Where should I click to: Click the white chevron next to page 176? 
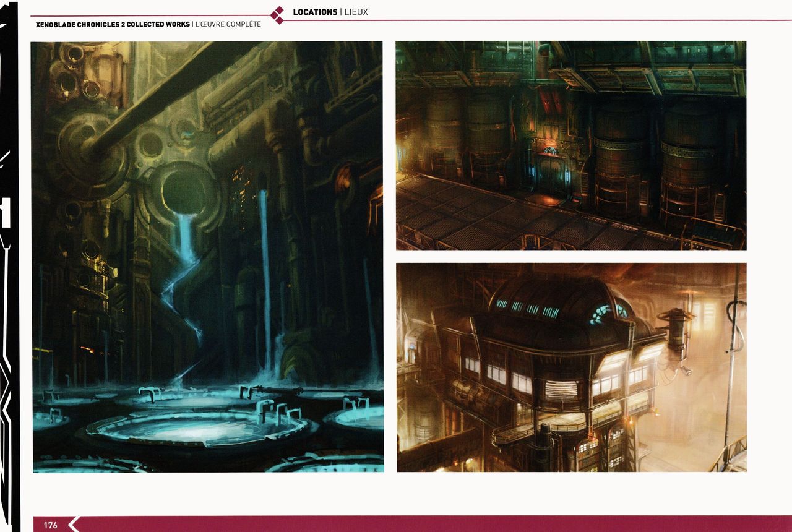click(x=73, y=525)
